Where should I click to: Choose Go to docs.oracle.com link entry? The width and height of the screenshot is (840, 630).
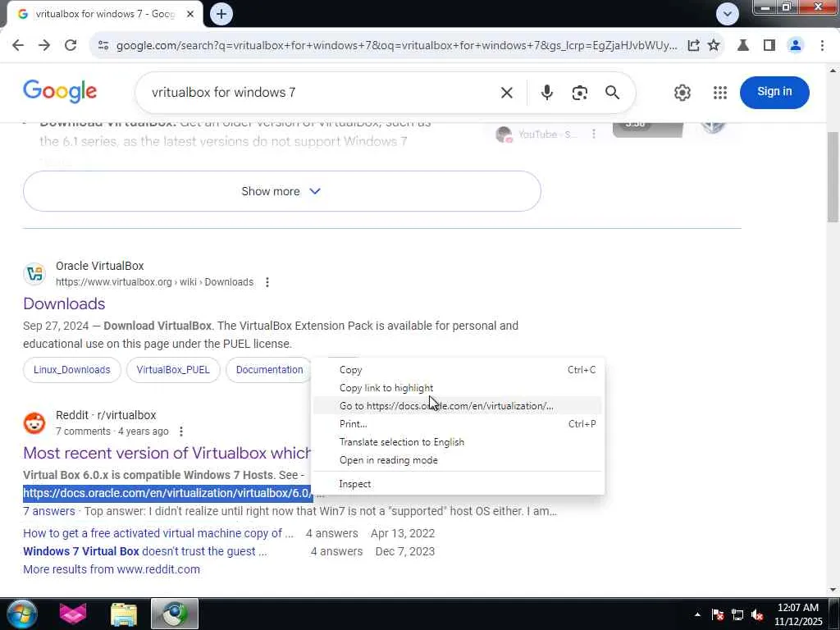click(458, 406)
